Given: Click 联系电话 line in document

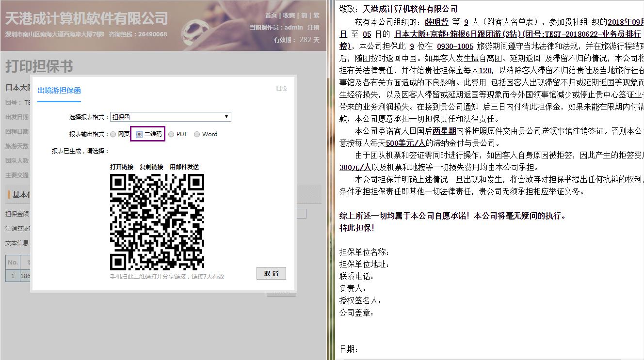Looking at the screenshot, I should 356,277.
